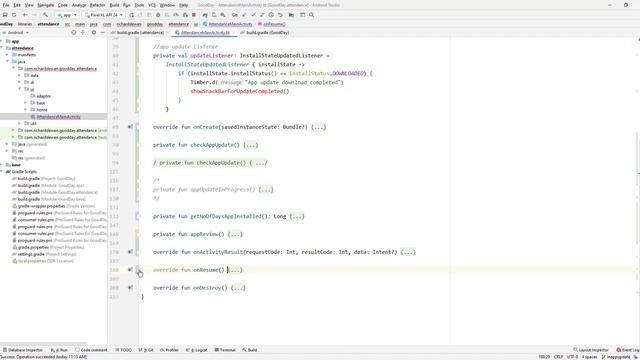
Task: Open the Event Log tool window
Action: coord(628,350)
